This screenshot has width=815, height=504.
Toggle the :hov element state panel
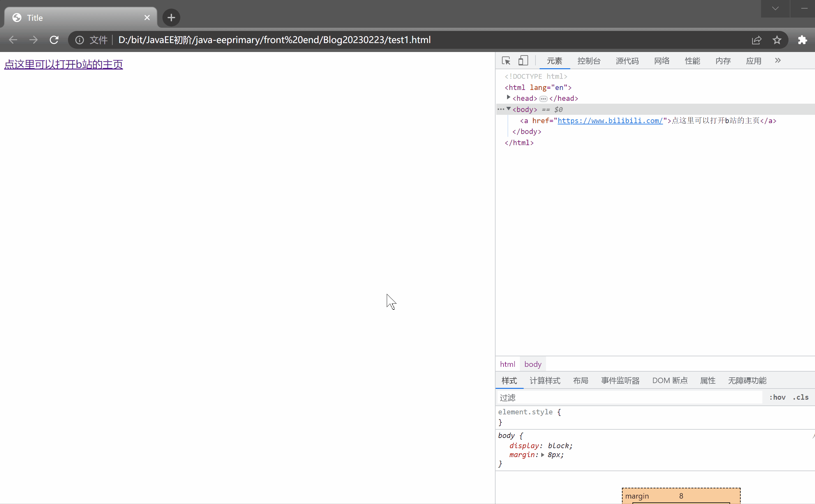(x=777, y=397)
